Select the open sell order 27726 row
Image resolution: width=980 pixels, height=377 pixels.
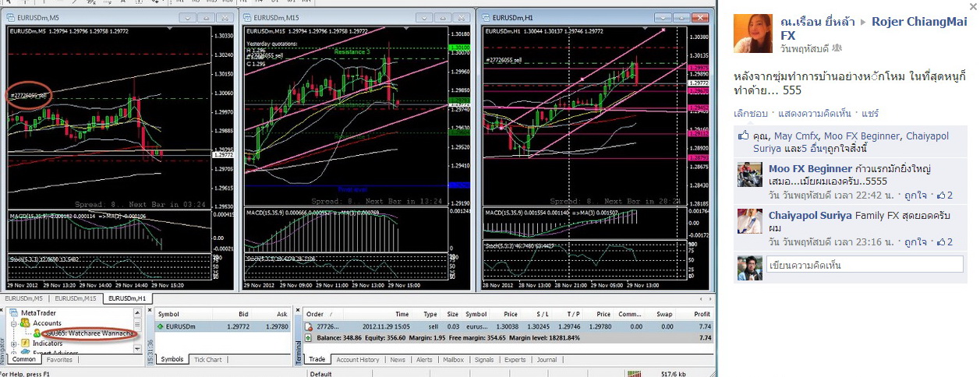(508, 327)
